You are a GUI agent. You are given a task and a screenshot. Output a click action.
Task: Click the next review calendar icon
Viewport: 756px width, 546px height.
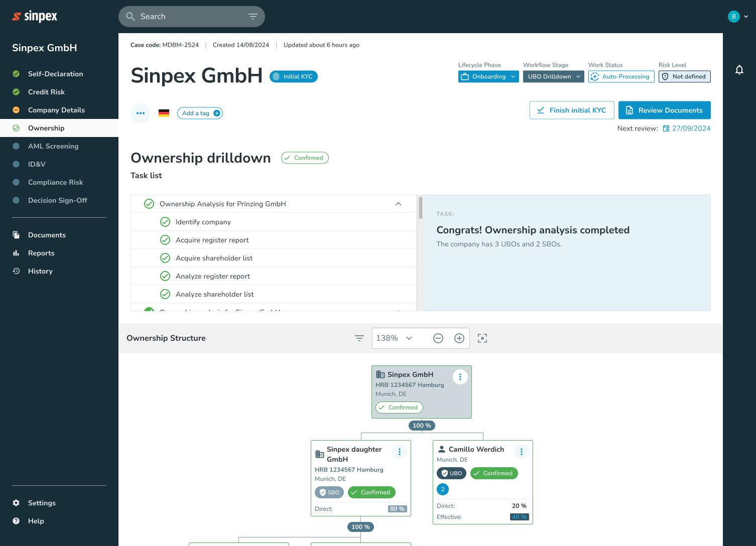[666, 128]
